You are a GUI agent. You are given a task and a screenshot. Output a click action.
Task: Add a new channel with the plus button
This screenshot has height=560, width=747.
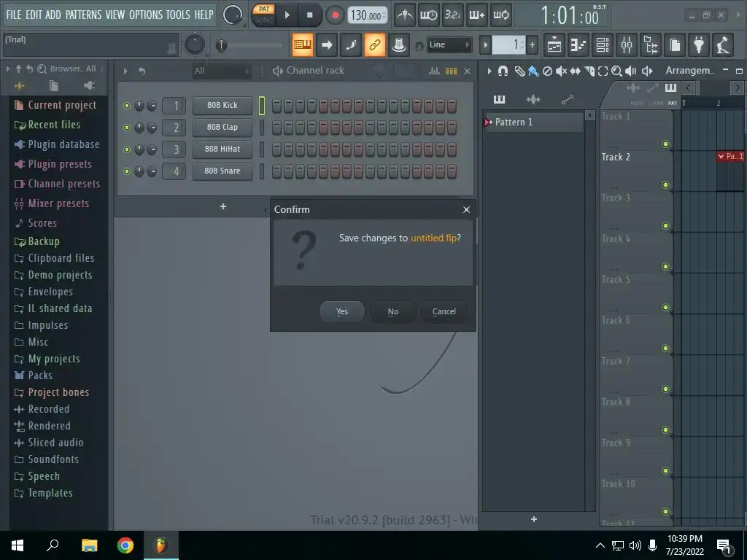tap(223, 206)
